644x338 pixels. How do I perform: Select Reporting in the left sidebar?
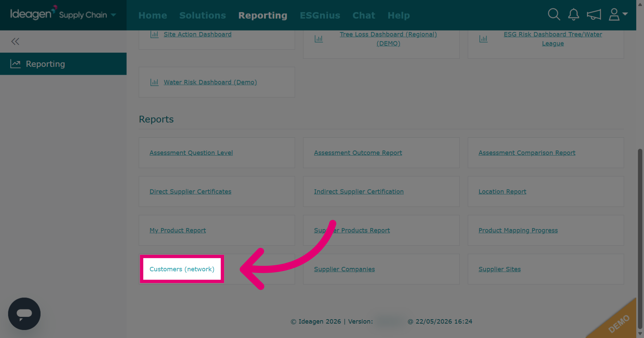pos(63,64)
